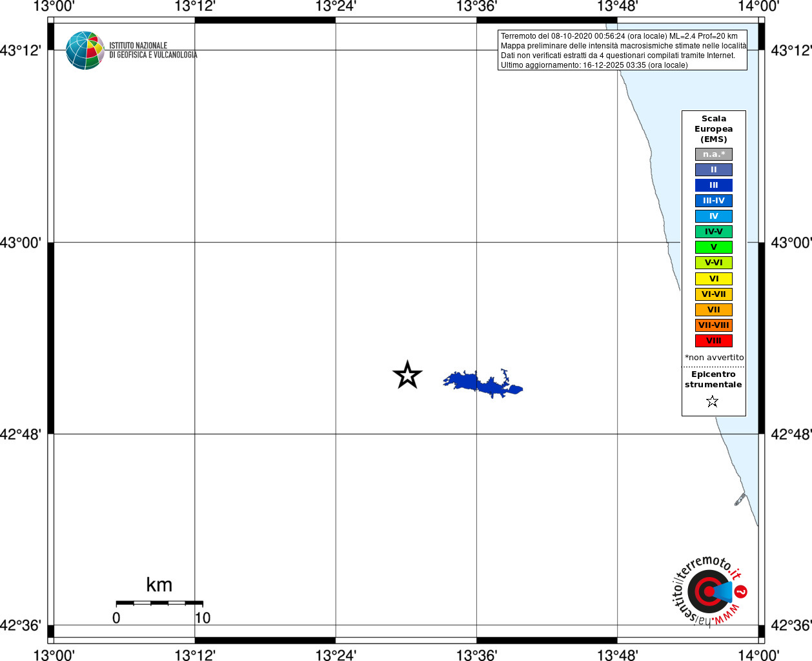Click the left axis 43°00' label
The height and width of the screenshot is (661, 812).
pos(21,243)
